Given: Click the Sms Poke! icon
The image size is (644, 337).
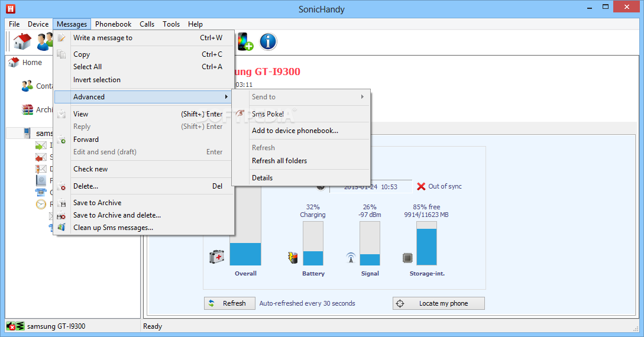Looking at the screenshot, I should (x=240, y=114).
